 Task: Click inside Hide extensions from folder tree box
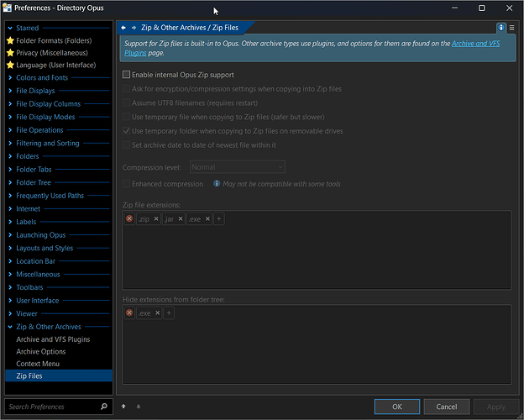click(317, 344)
